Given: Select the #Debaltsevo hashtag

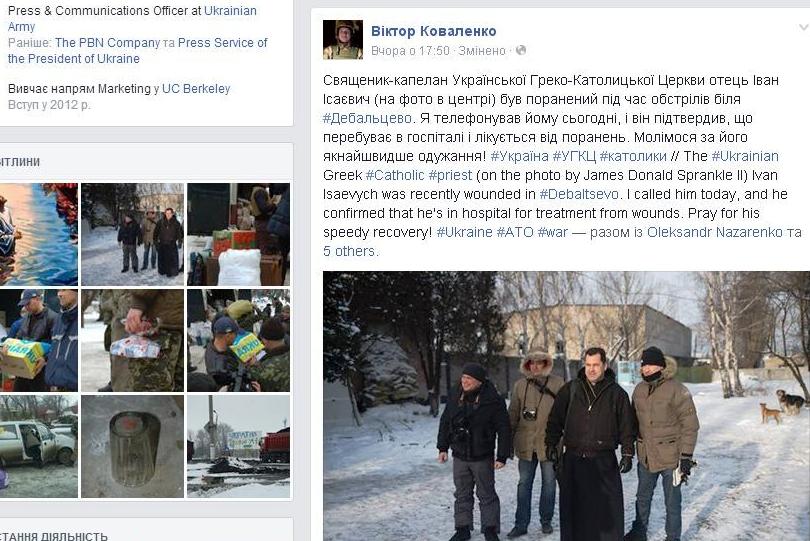Looking at the screenshot, I should click(x=579, y=194).
